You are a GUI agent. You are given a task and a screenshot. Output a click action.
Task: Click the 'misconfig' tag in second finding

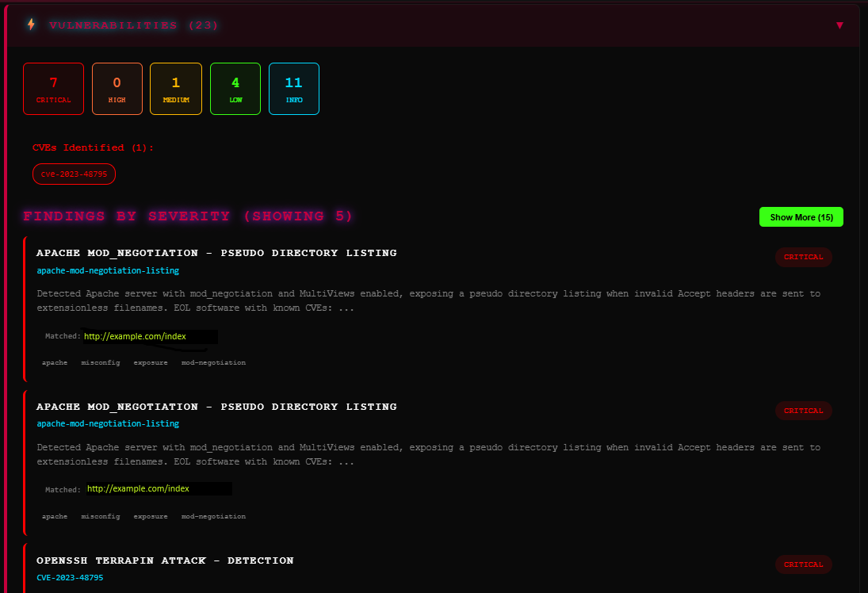(x=101, y=516)
